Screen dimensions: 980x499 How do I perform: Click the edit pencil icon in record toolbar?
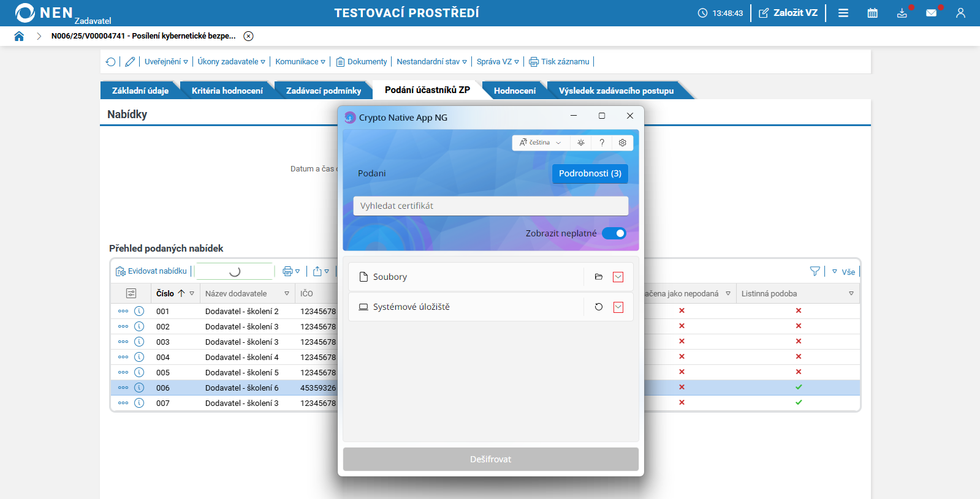click(130, 62)
